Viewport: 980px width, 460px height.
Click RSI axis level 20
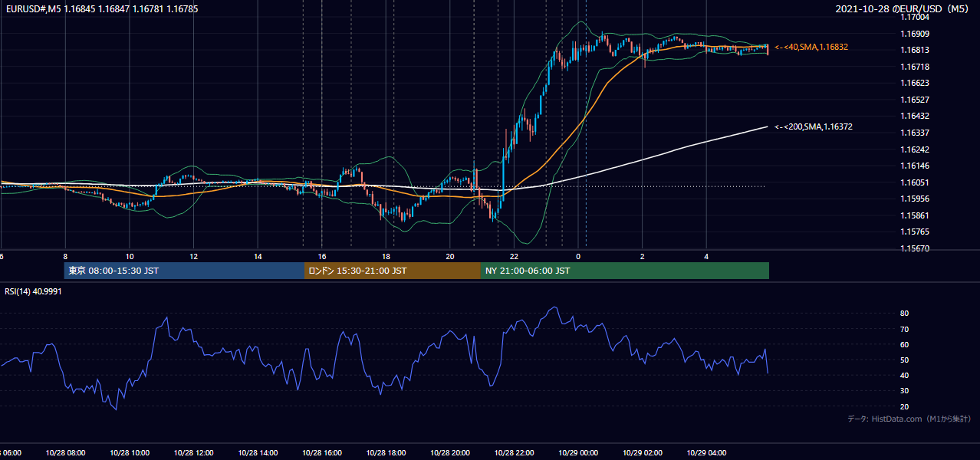pos(905,406)
